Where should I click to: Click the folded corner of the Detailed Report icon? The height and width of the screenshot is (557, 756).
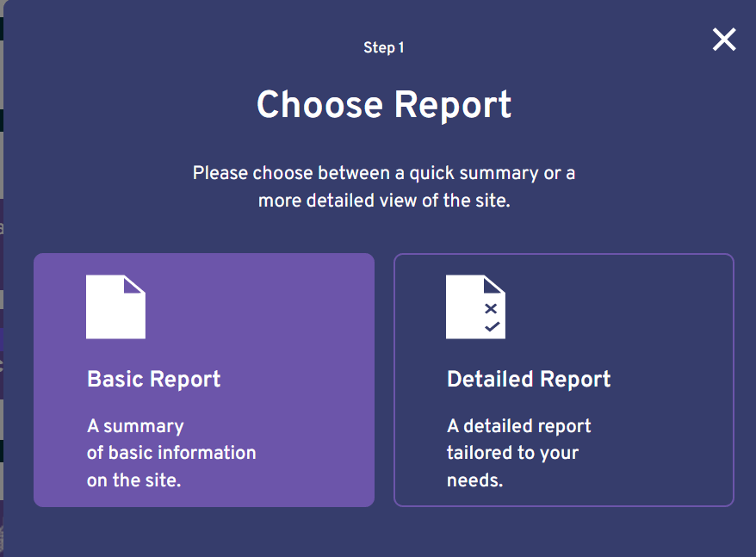click(496, 286)
